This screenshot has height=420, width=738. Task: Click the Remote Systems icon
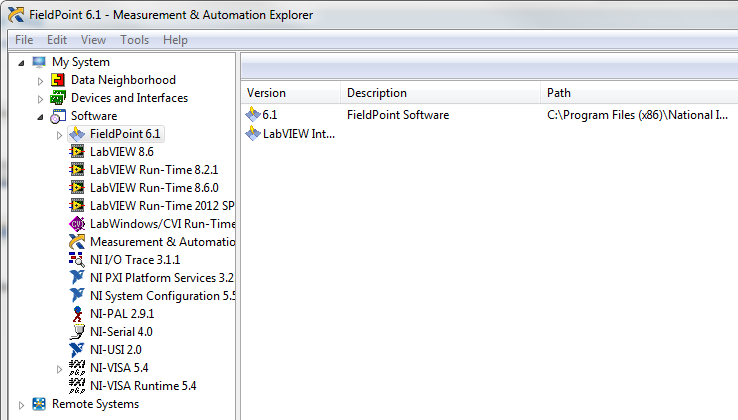39,404
